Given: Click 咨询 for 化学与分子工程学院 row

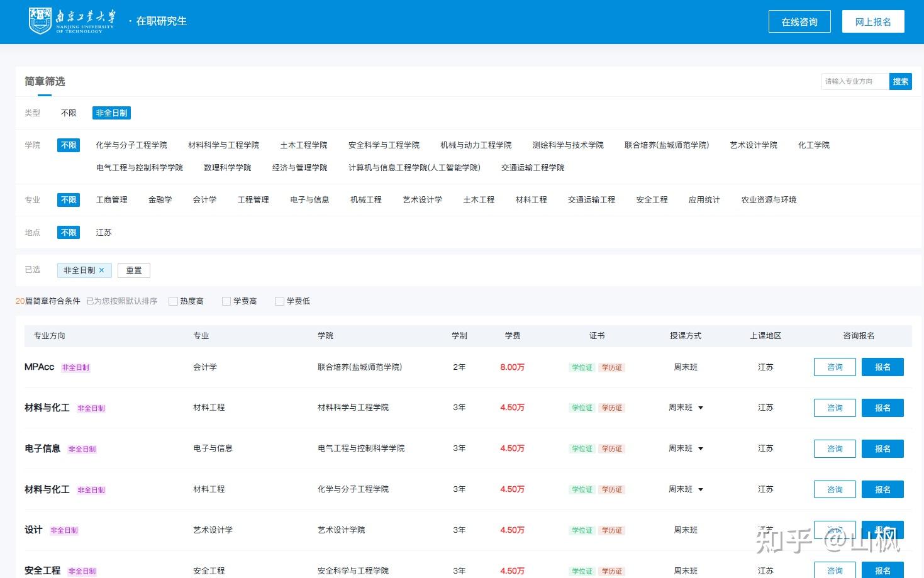Looking at the screenshot, I should (835, 490).
